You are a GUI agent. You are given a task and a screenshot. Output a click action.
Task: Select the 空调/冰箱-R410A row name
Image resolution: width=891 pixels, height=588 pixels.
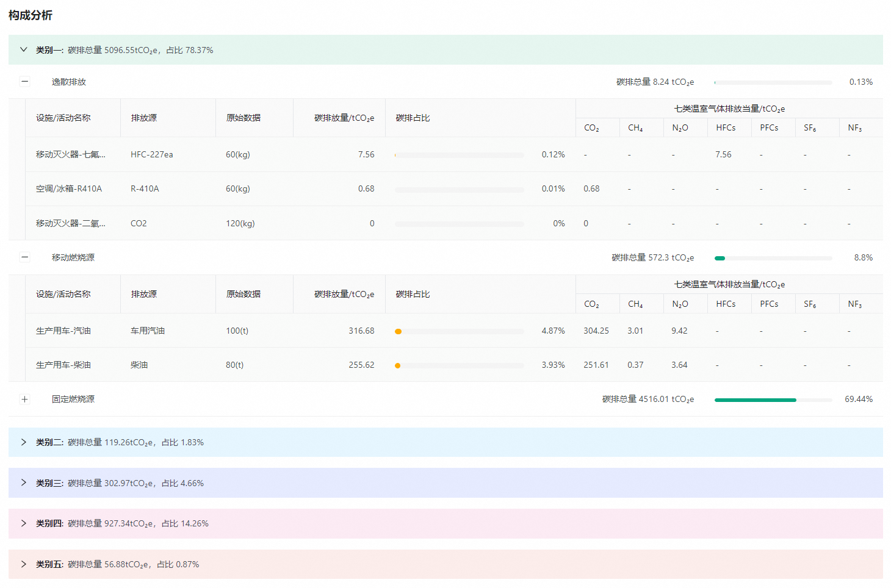pos(69,189)
